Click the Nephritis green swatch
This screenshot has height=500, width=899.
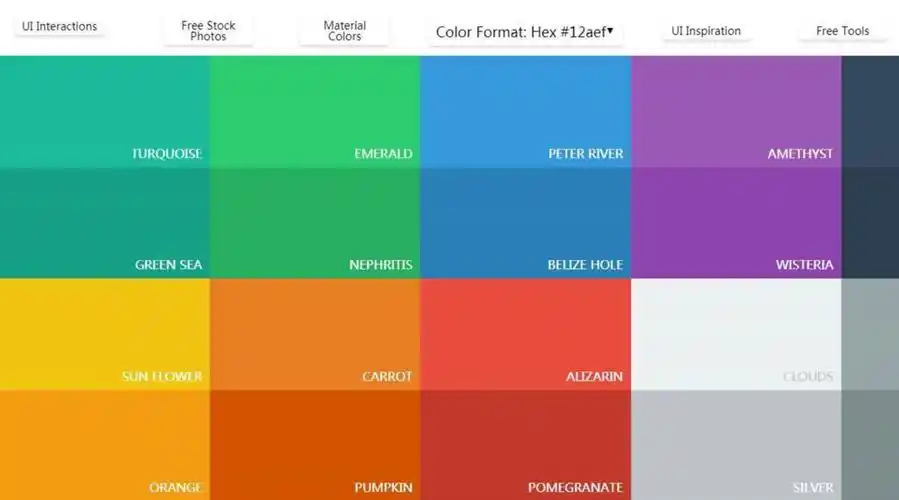315,222
